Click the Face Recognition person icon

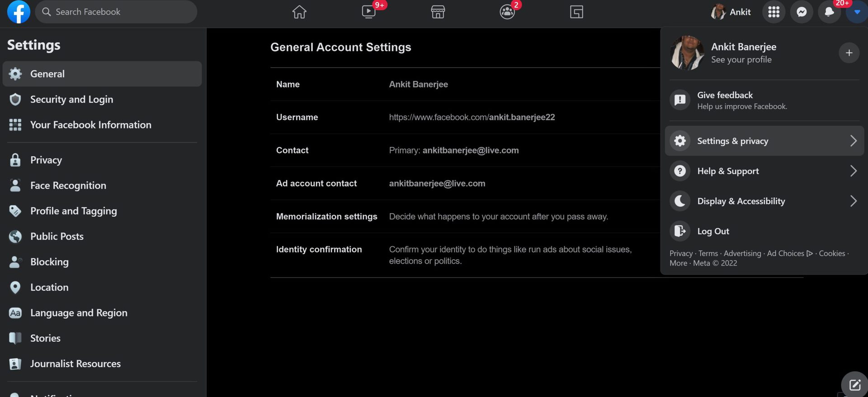tap(15, 185)
